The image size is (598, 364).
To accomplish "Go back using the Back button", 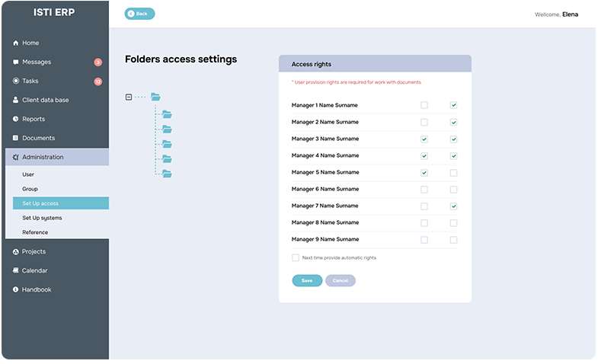I will (139, 14).
